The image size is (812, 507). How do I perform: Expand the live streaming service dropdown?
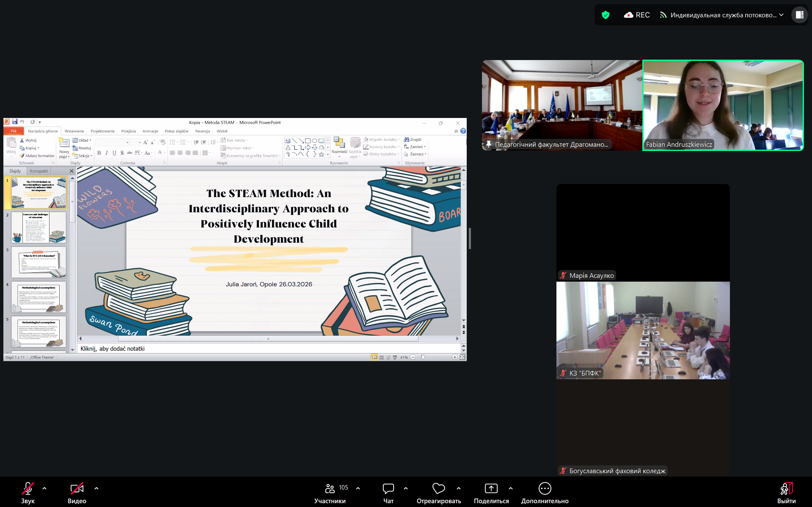point(781,15)
